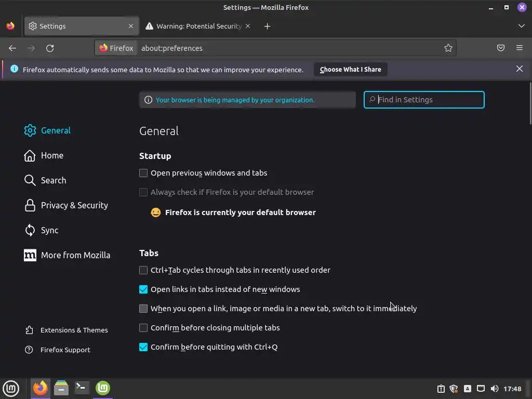Click the Home house icon in sidebar
The image size is (532, 399).
click(30, 155)
